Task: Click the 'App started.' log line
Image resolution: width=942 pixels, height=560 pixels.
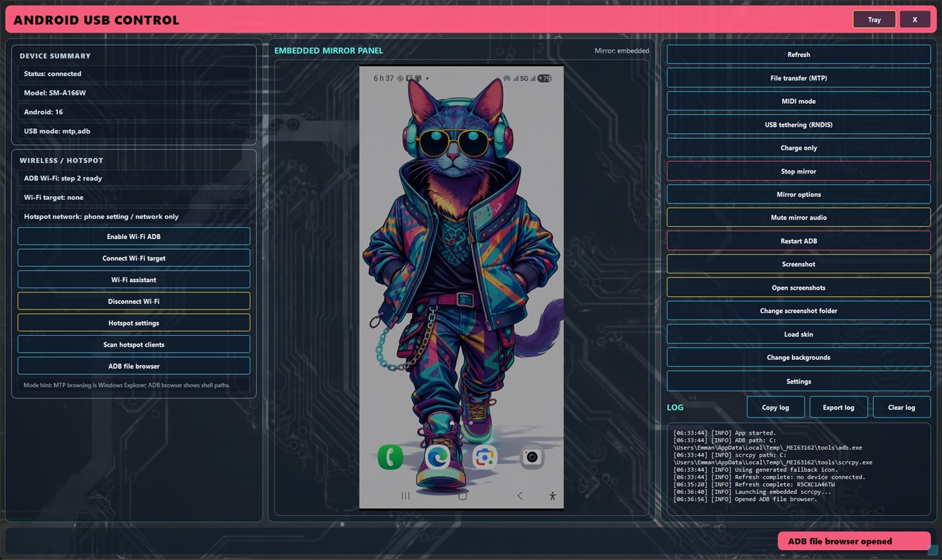Action: click(724, 433)
